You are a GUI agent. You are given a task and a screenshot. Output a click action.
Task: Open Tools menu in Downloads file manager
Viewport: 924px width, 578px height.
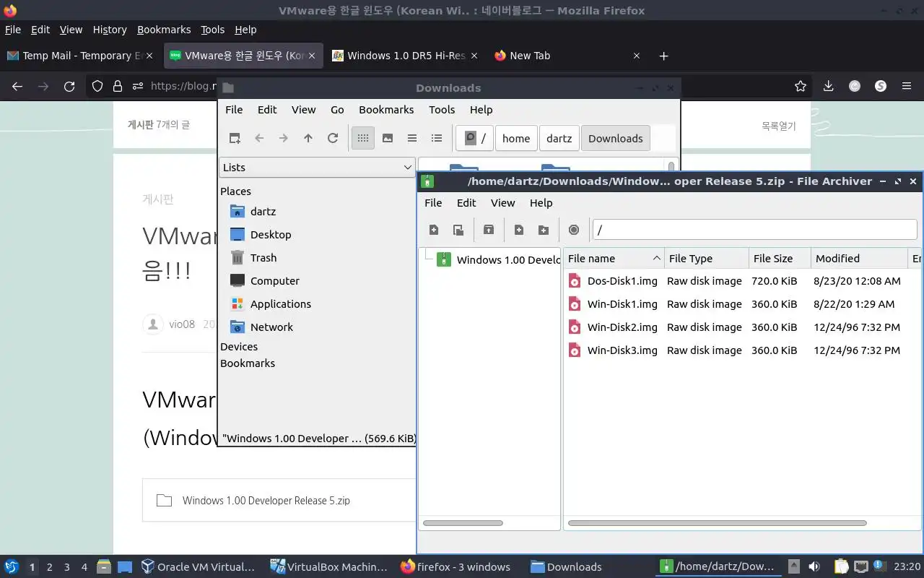442,110
